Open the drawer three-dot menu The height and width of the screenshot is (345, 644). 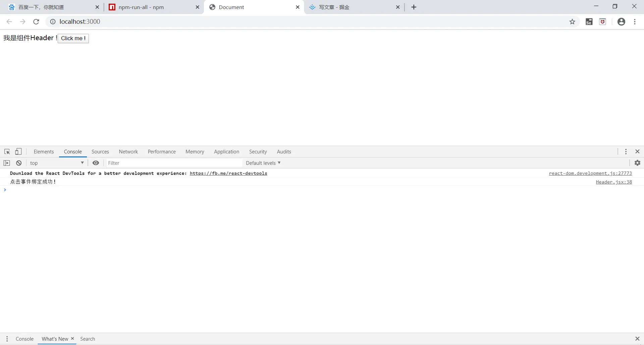[x=7, y=339]
